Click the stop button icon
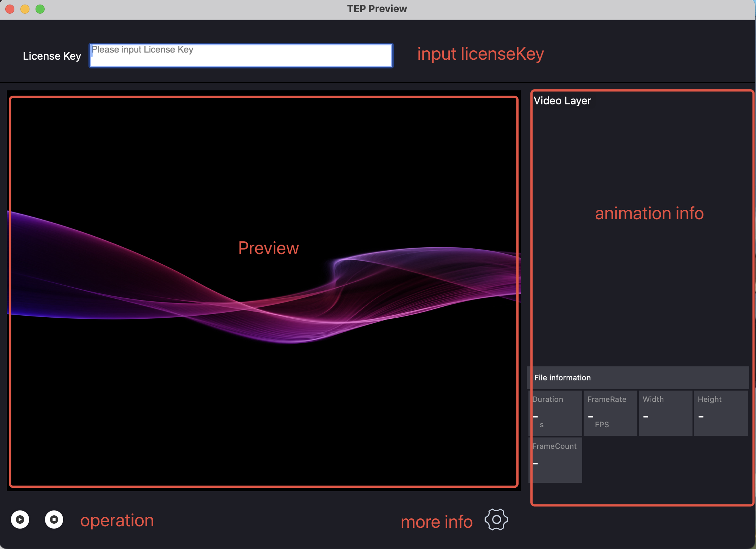 point(54,520)
